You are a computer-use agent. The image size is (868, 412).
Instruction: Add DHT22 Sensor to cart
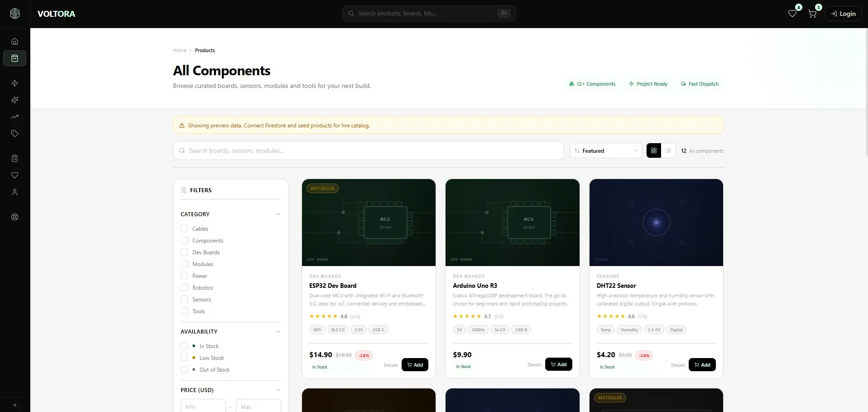point(702,365)
